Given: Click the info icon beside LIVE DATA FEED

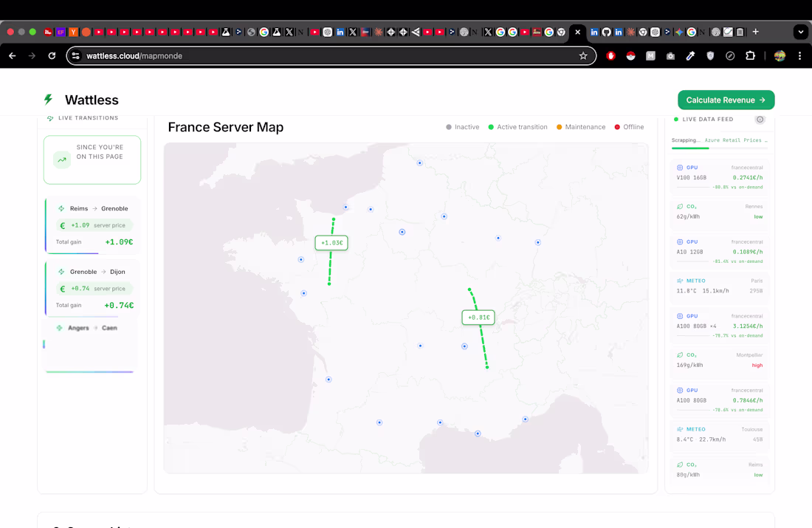Looking at the screenshot, I should pos(761,120).
